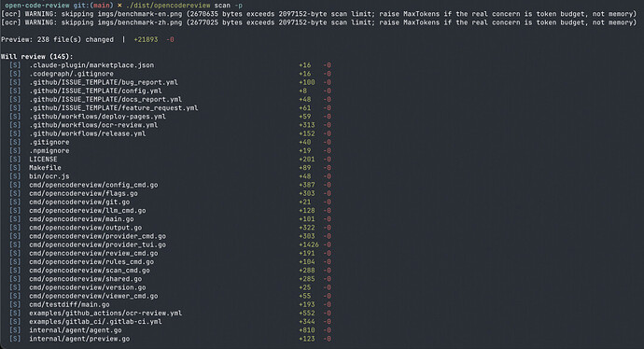Click the ./dist/opencodereview scan command
The width and height of the screenshot is (644, 349).
[184, 6]
